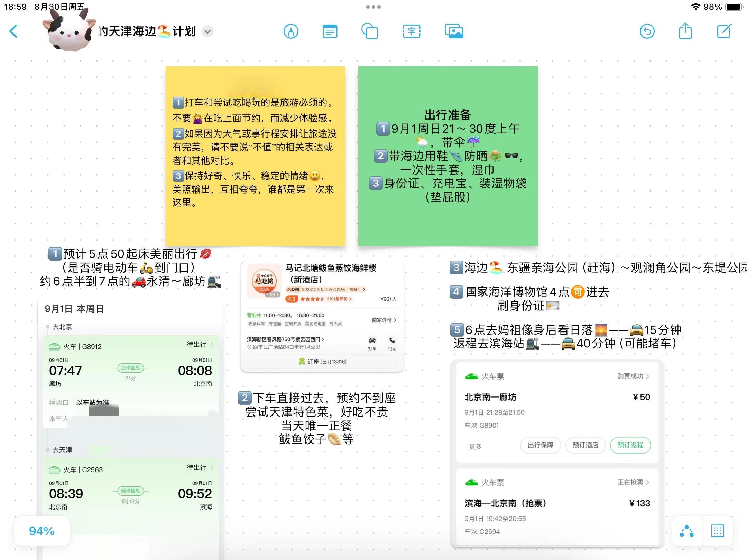
Task: Select the pen drawing tool in the toolbar
Action: [291, 31]
